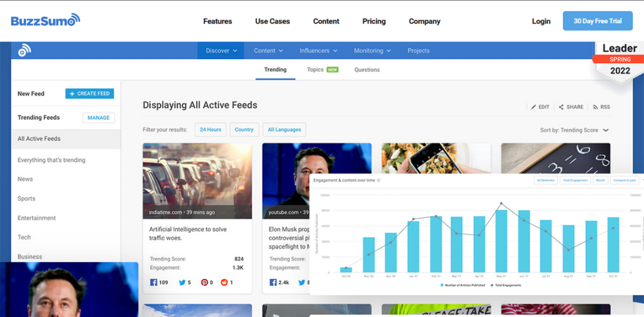Click Displaying All Active Feeds heading

click(x=200, y=105)
